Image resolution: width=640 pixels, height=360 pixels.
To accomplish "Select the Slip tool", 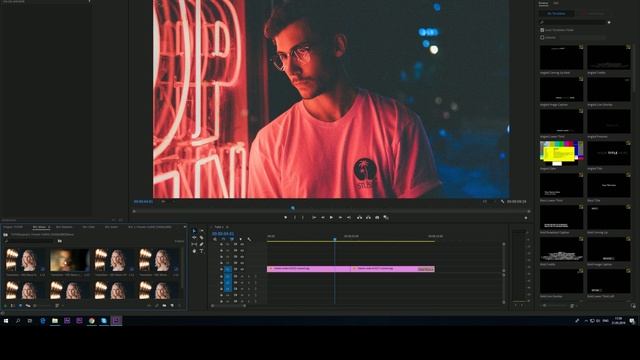I will tap(194, 244).
